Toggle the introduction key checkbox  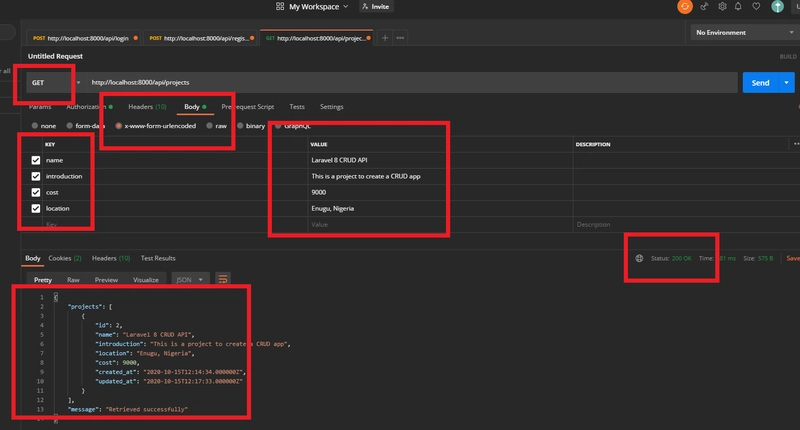pyautogui.click(x=36, y=176)
